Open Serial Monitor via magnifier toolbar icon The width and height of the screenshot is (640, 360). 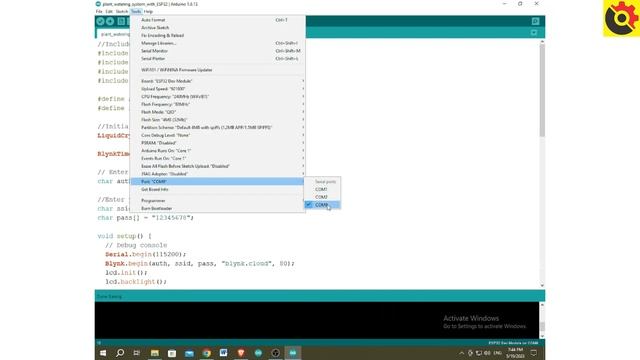coord(536,21)
